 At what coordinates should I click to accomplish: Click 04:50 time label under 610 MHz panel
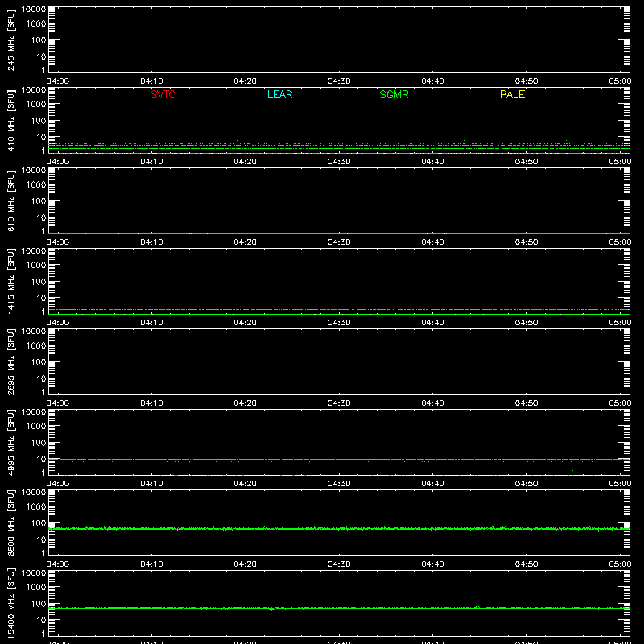[x=526, y=242]
